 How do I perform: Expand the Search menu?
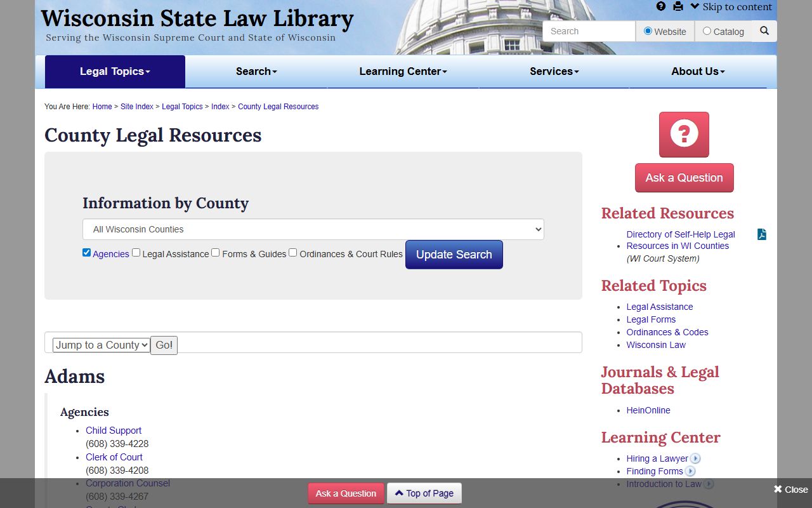click(x=256, y=71)
